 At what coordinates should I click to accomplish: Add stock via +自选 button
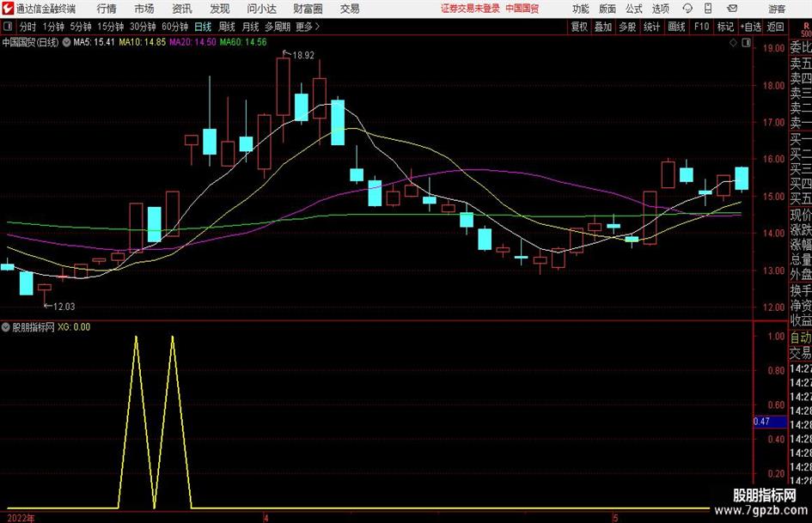coord(751,27)
